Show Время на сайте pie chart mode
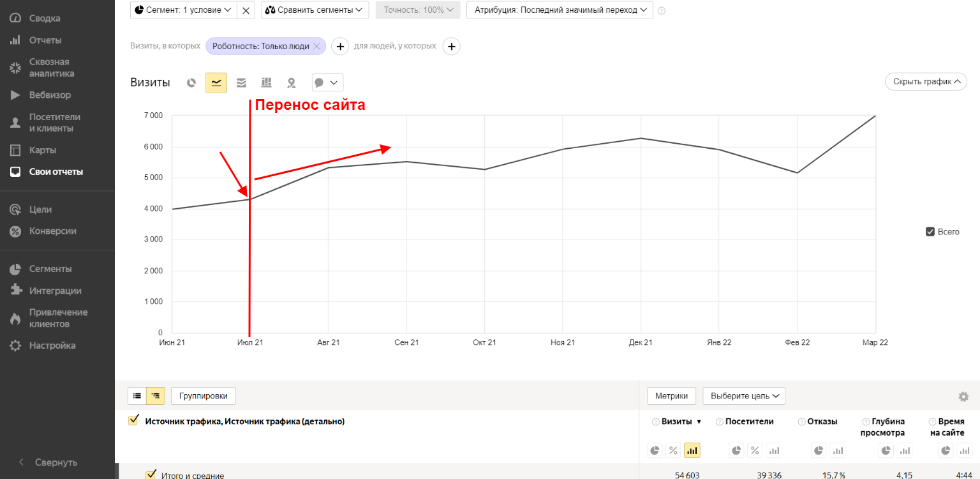Viewport: 980px width, 479px height. (946, 450)
